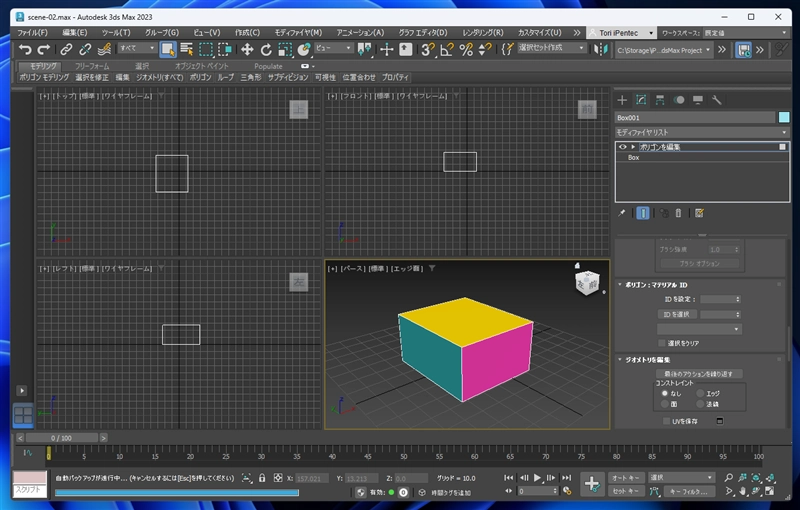Toggle the Percent Snap icon
The width and height of the screenshot is (800, 510).
(x=466, y=49)
